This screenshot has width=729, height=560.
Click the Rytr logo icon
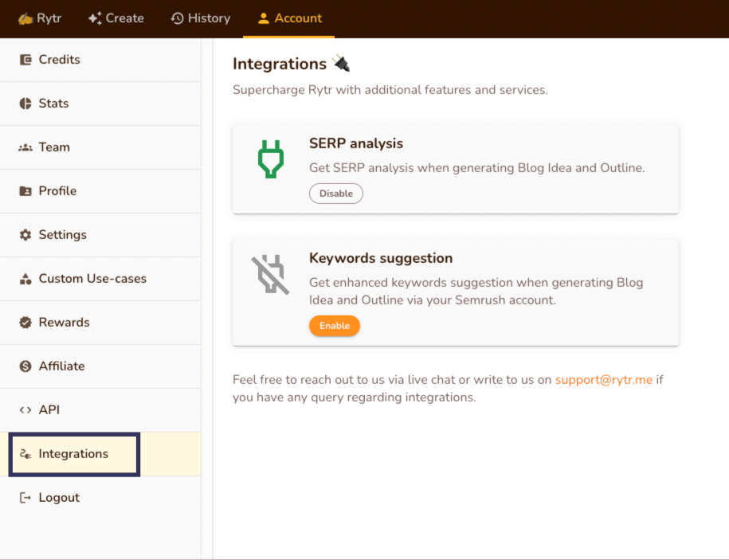tap(25, 18)
